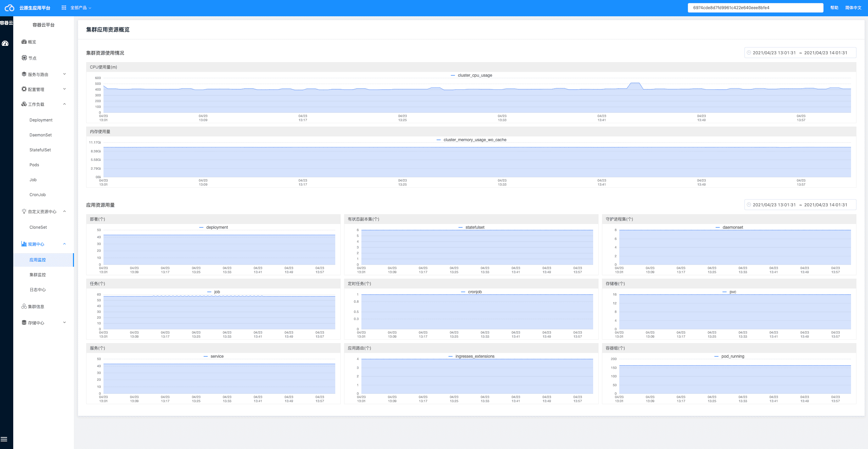Click the 观测中心 bar chart icon
This screenshot has height=449, width=868.
click(24, 244)
